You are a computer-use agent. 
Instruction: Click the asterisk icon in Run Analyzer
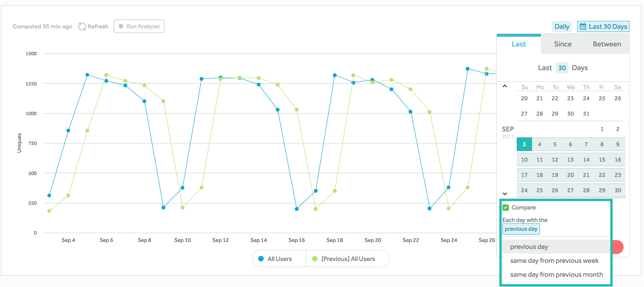pos(121,26)
